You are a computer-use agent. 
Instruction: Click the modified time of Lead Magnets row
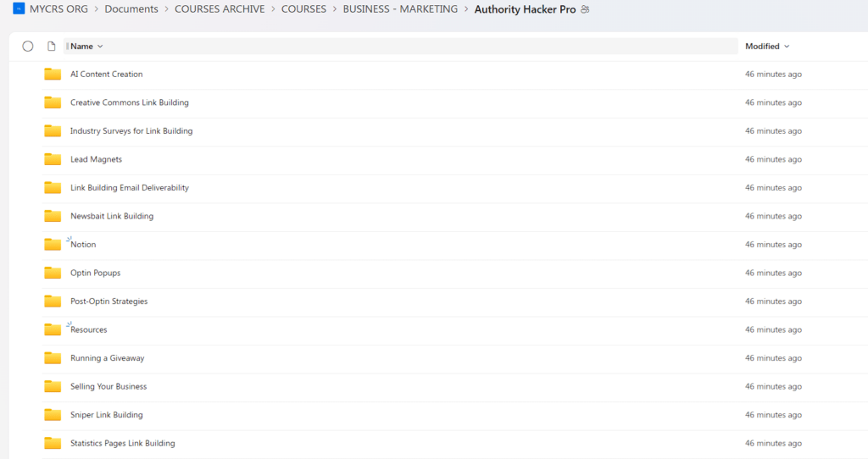pyautogui.click(x=773, y=159)
